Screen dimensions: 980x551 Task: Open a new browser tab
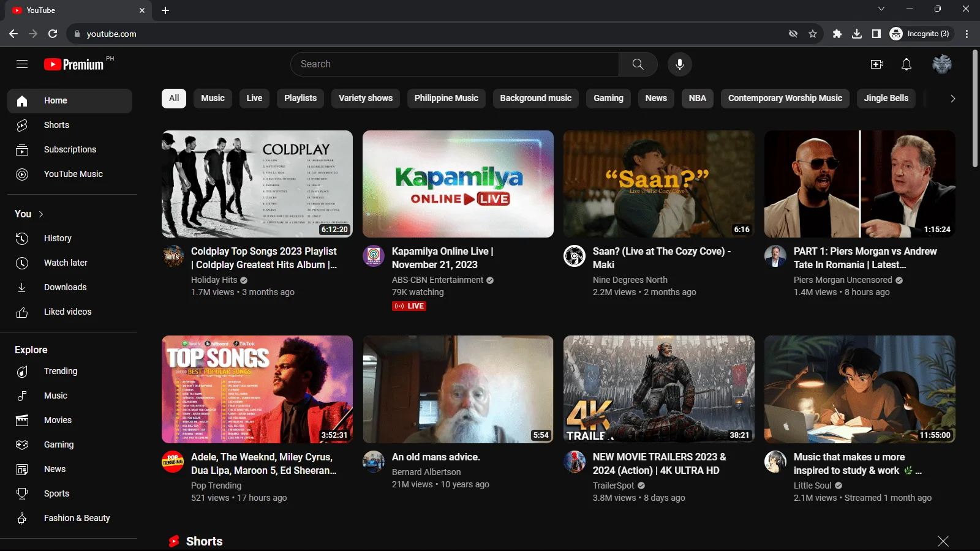[x=165, y=10]
